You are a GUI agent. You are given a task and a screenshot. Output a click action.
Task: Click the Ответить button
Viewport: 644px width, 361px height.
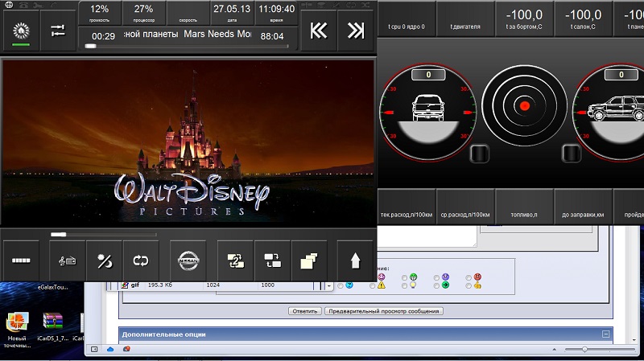click(305, 311)
